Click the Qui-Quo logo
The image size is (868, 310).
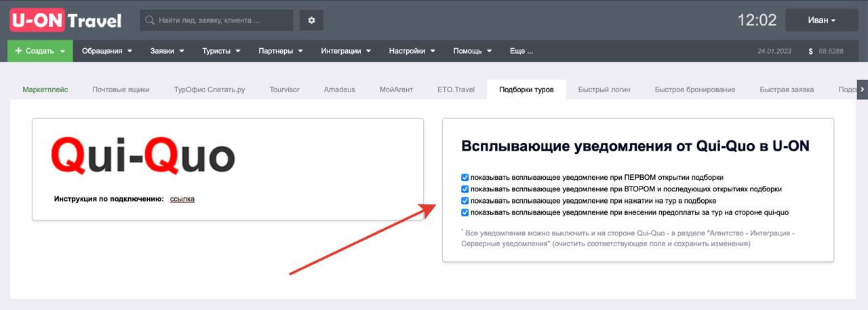coord(143,155)
